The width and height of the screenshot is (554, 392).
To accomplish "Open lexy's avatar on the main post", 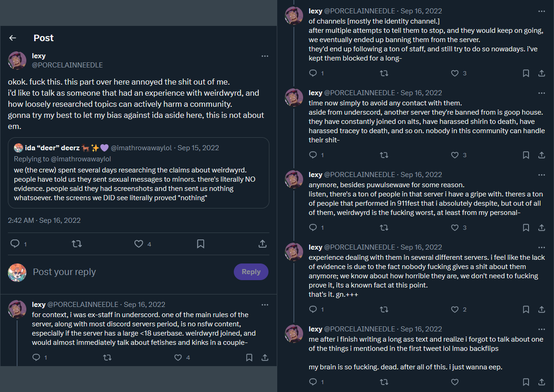I will coord(18,61).
